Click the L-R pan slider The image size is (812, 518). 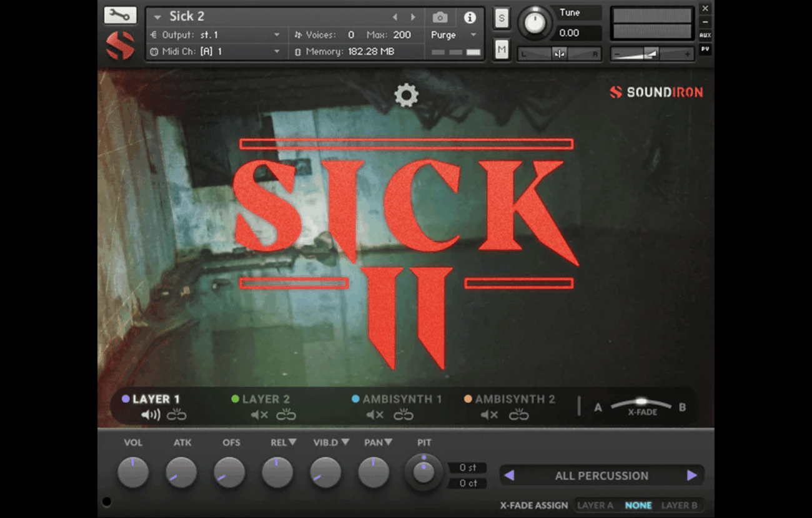[x=560, y=54]
